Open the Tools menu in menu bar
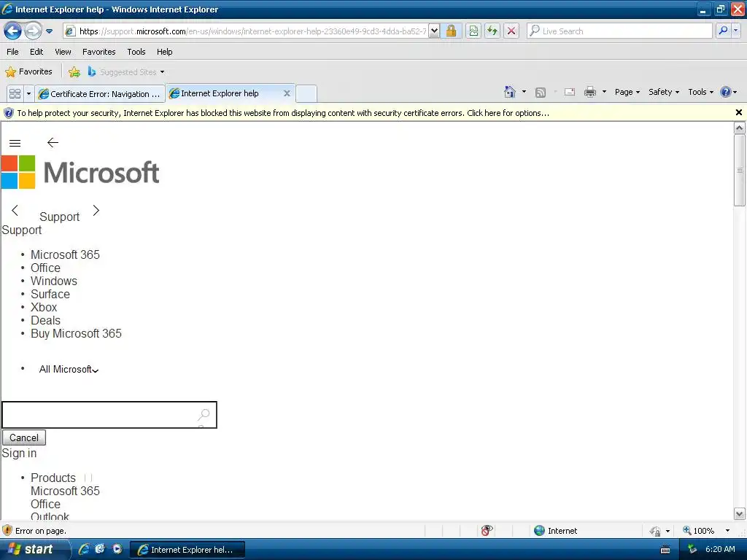The height and width of the screenshot is (560, 747). click(136, 52)
